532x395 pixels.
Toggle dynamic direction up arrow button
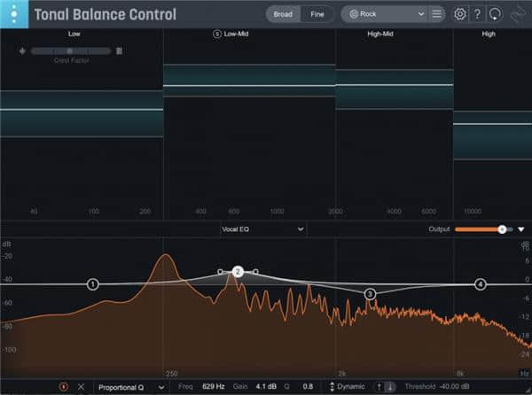coord(379,387)
